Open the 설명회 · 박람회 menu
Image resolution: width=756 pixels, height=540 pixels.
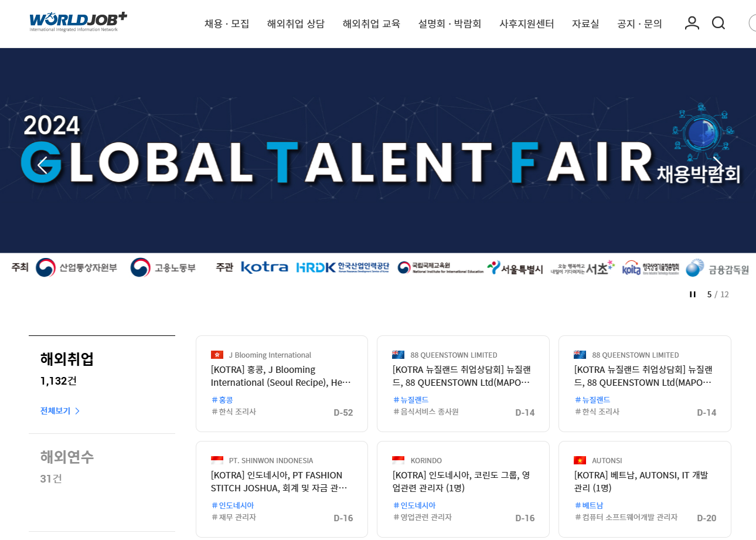[450, 24]
